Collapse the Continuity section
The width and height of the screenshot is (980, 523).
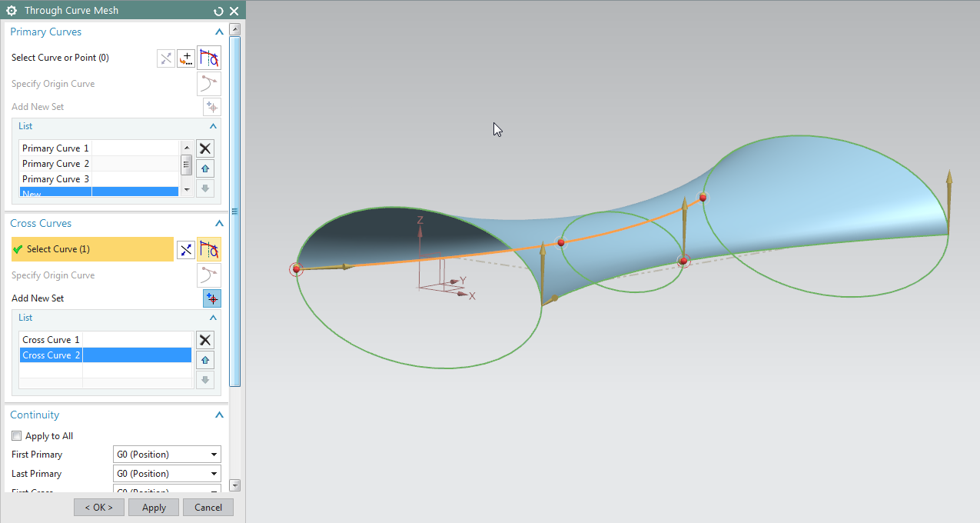219,415
